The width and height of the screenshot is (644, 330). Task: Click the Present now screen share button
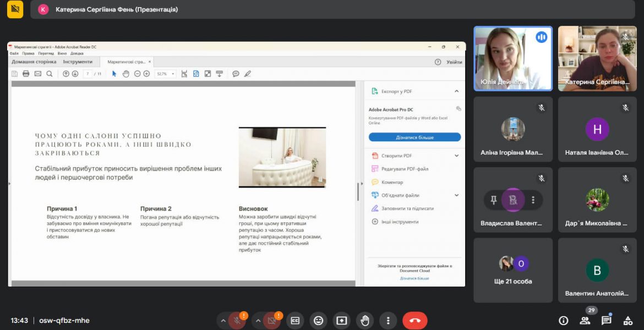(342, 321)
